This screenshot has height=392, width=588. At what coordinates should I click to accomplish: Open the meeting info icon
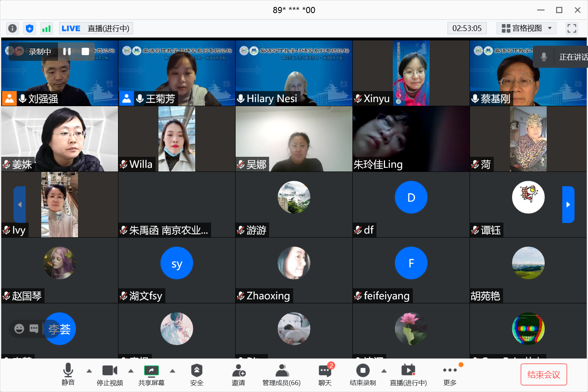[x=13, y=28]
